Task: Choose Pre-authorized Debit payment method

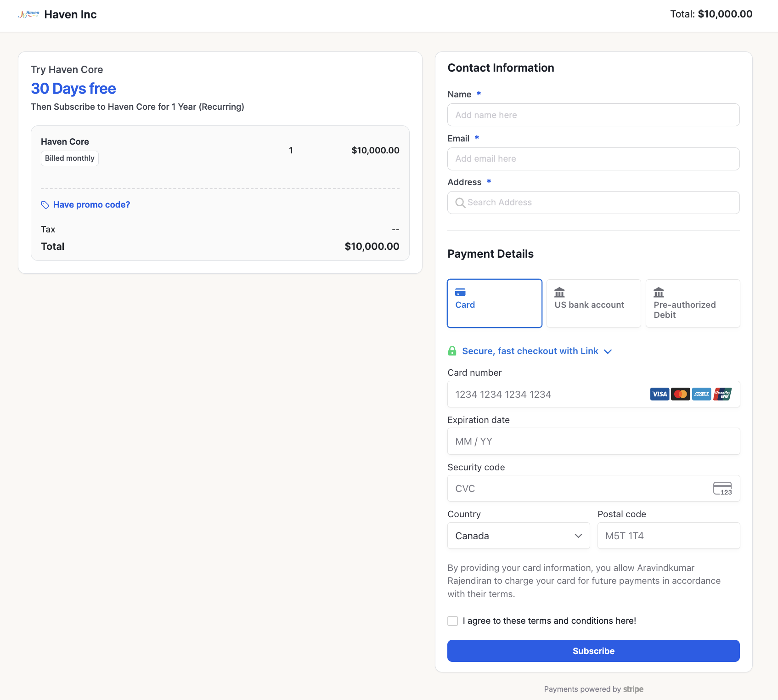Action: click(x=693, y=303)
